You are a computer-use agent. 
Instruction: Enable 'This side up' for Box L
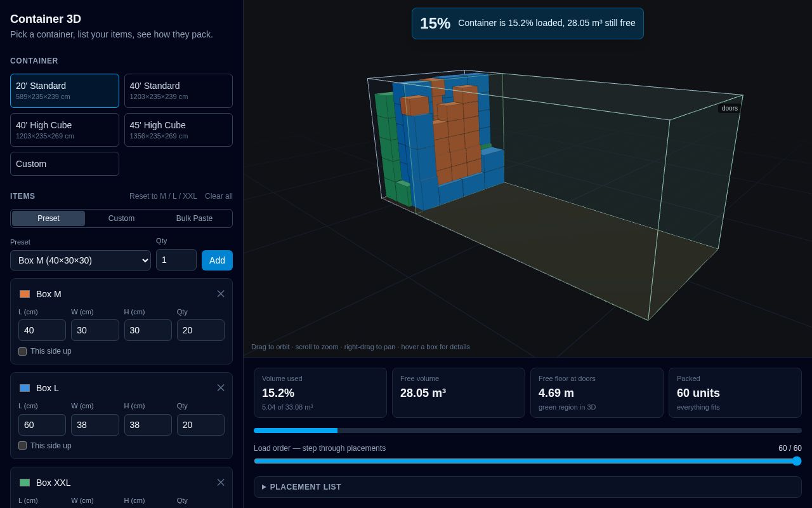(22, 446)
